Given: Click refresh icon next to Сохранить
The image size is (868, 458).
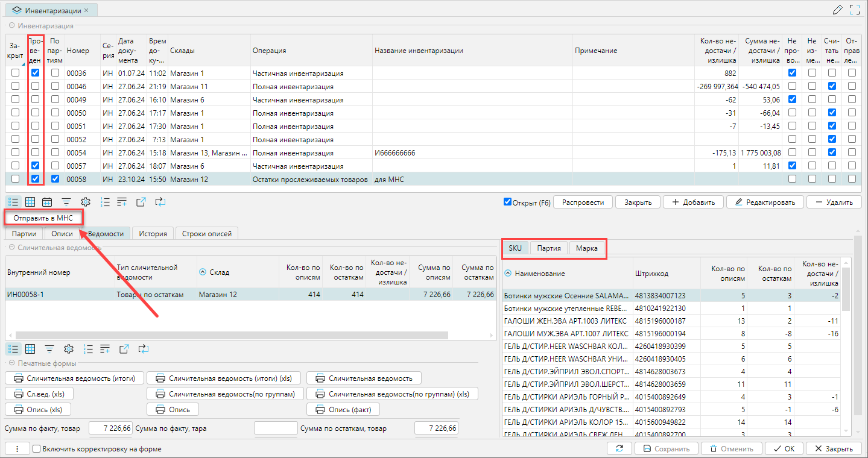Looking at the screenshot, I should (619, 448).
